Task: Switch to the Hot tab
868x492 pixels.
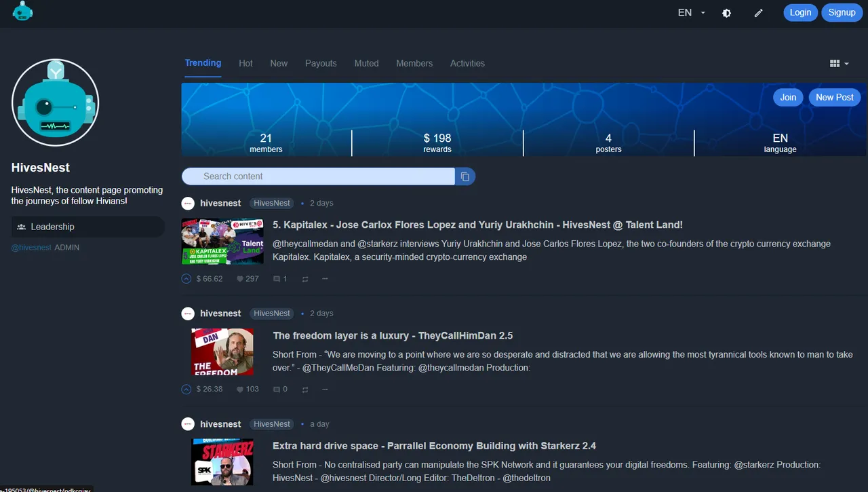Action: (x=245, y=63)
